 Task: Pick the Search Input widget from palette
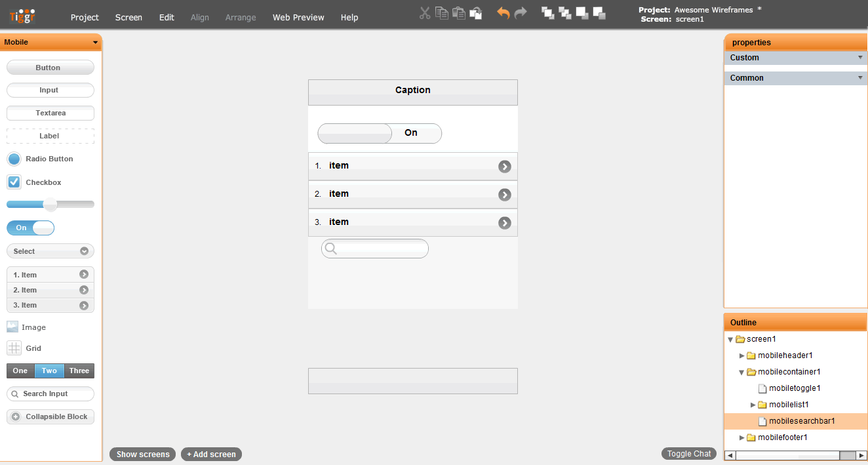click(50, 394)
